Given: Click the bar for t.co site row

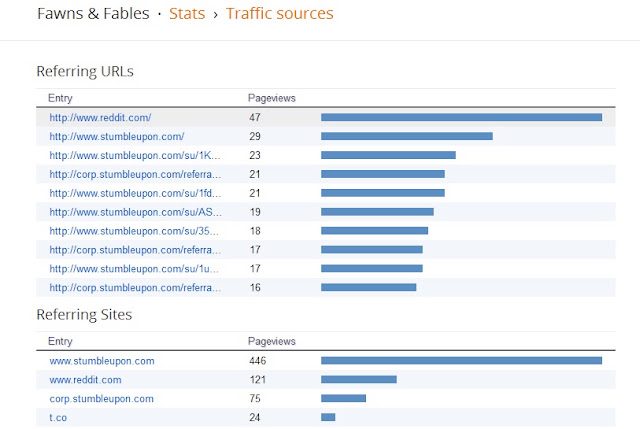Looking at the screenshot, I should pyautogui.click(x=328, y=417).
